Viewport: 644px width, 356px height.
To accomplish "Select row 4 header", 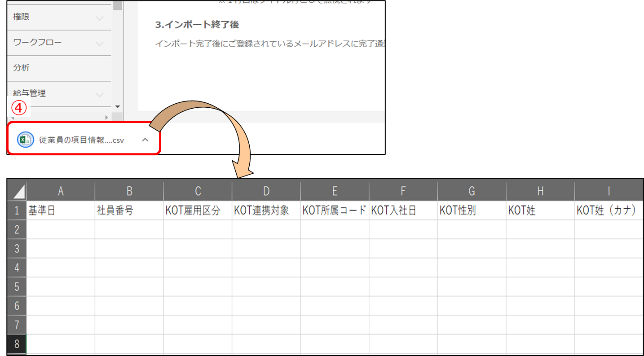I will pyautogui.click(x=17, y=268).
